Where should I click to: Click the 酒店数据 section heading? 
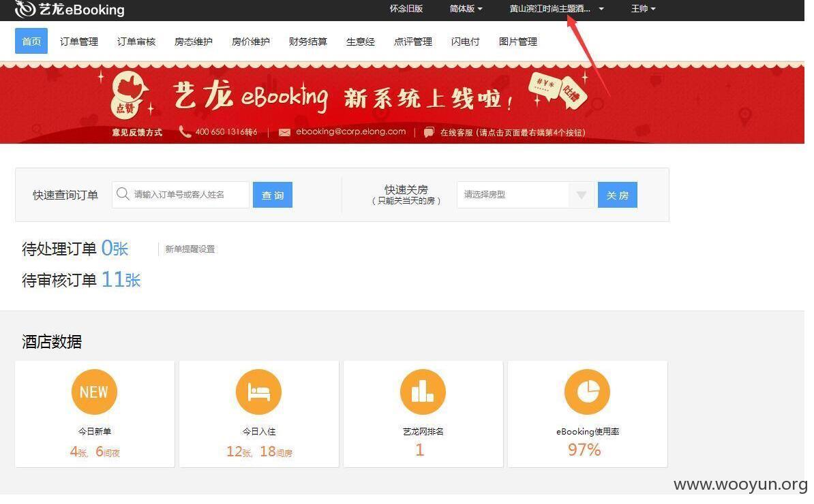tap(51, 342)
